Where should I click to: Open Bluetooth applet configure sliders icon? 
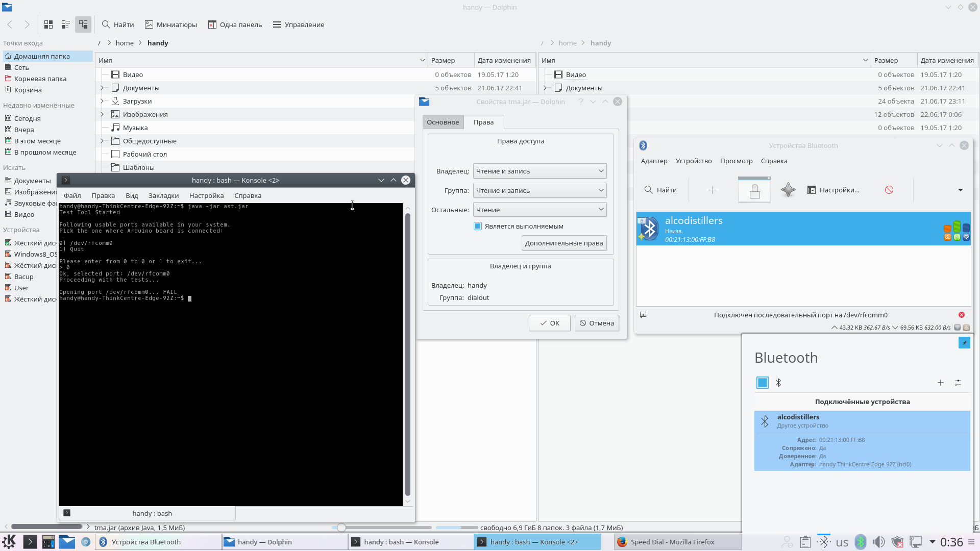[958, 383]
